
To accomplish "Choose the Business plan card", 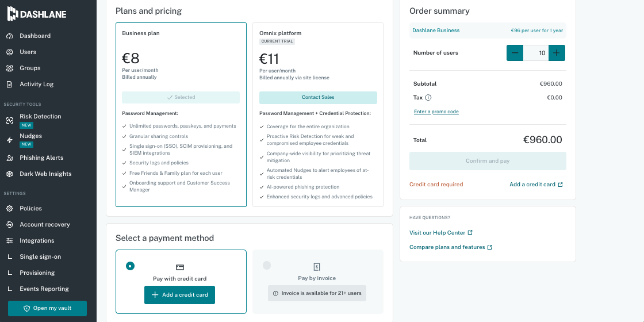I will pyautogui.click(x=181, y=114).
